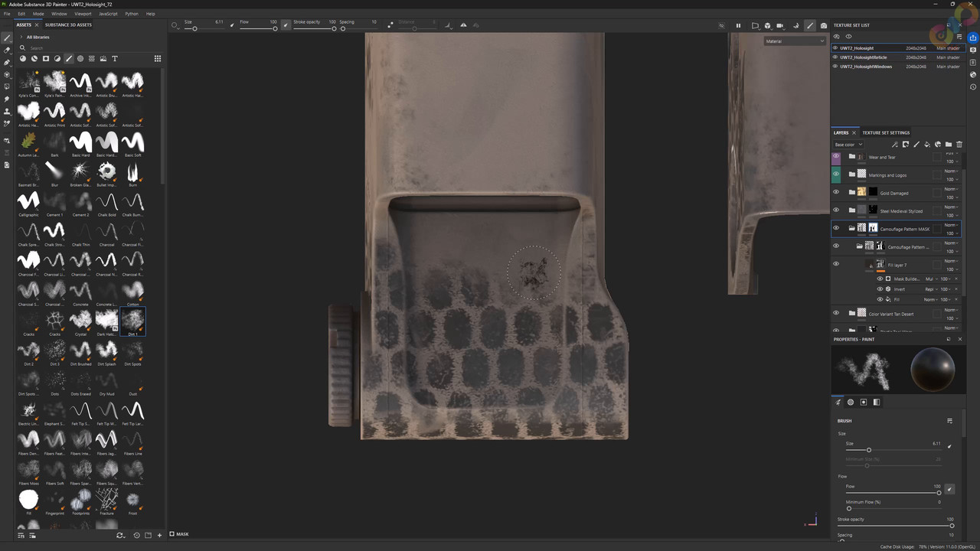Screen dimensions: 980x551
Task: Filter assets by Environment maps icon
Action: [x=103, y=58]
